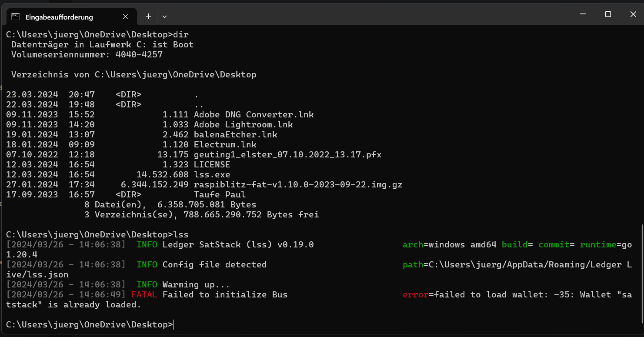The width and height of the screenshot is (644, 337).
Task: Click the Config file detected message
Action: coord(215,265)
